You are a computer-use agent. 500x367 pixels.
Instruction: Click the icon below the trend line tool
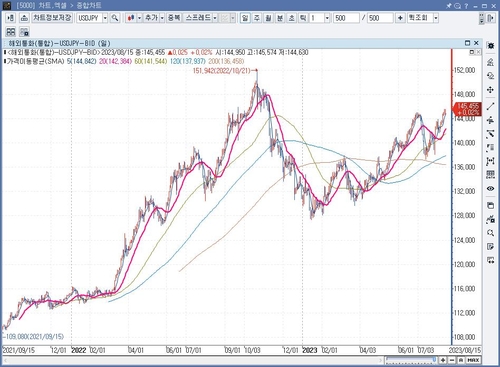coord(491,120)
